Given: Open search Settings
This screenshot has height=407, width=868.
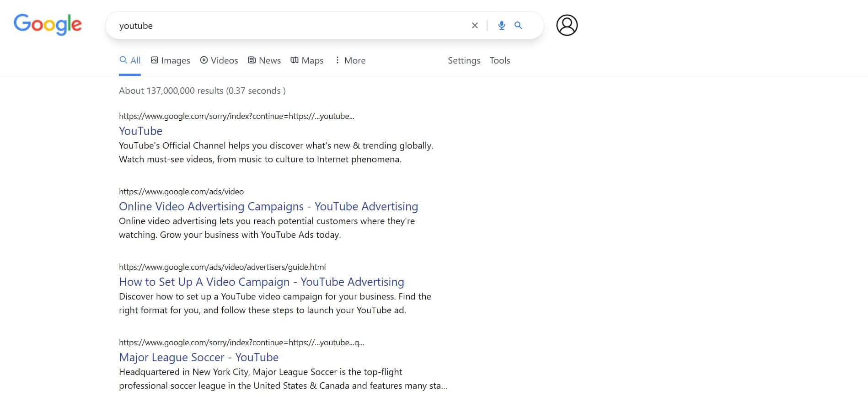Looking at the screenshot, I should 464,60.
